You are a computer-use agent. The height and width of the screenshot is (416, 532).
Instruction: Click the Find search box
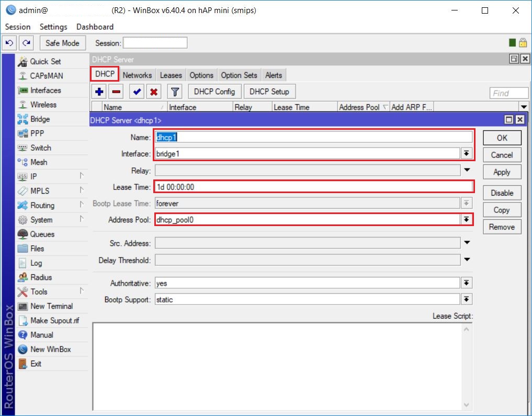click(x=509, y=93)
